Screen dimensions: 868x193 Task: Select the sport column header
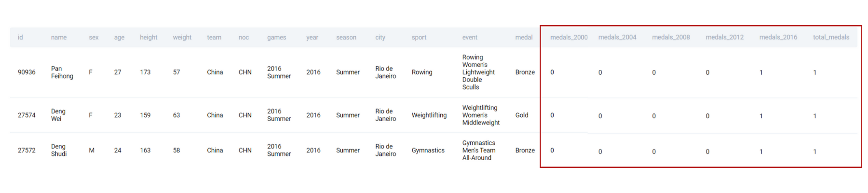pos(419,37)
